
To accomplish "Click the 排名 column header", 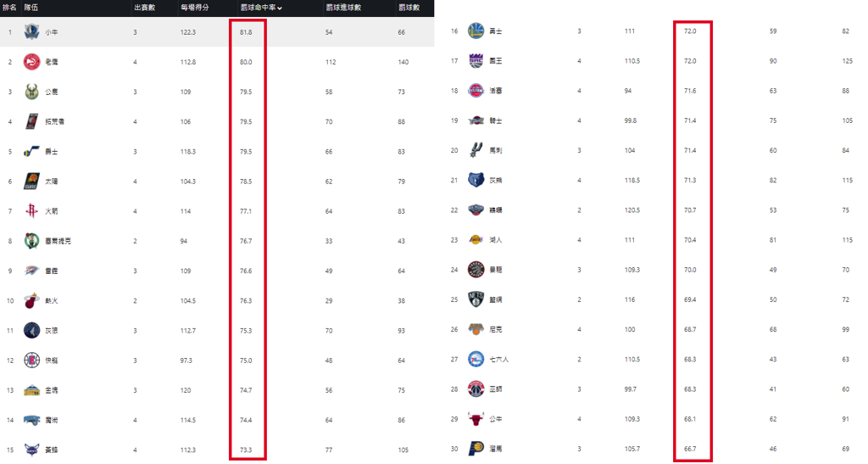I will pyautogui.click(x=8, y=8).
